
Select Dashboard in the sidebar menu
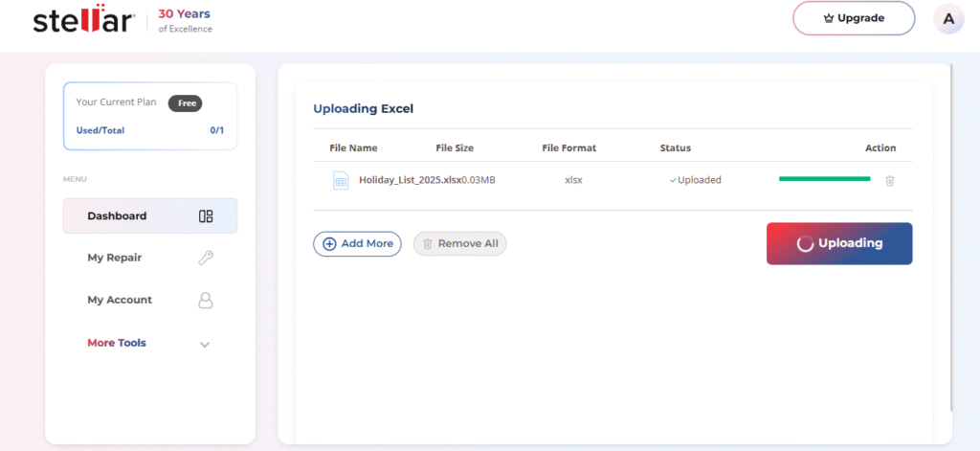[150, 215]
